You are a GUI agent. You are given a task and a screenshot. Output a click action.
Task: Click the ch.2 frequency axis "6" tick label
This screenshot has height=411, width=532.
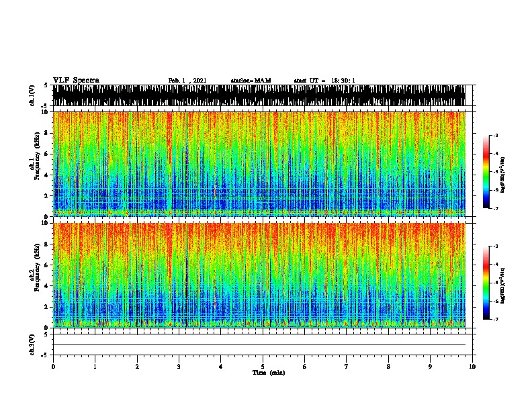point(46,265)
